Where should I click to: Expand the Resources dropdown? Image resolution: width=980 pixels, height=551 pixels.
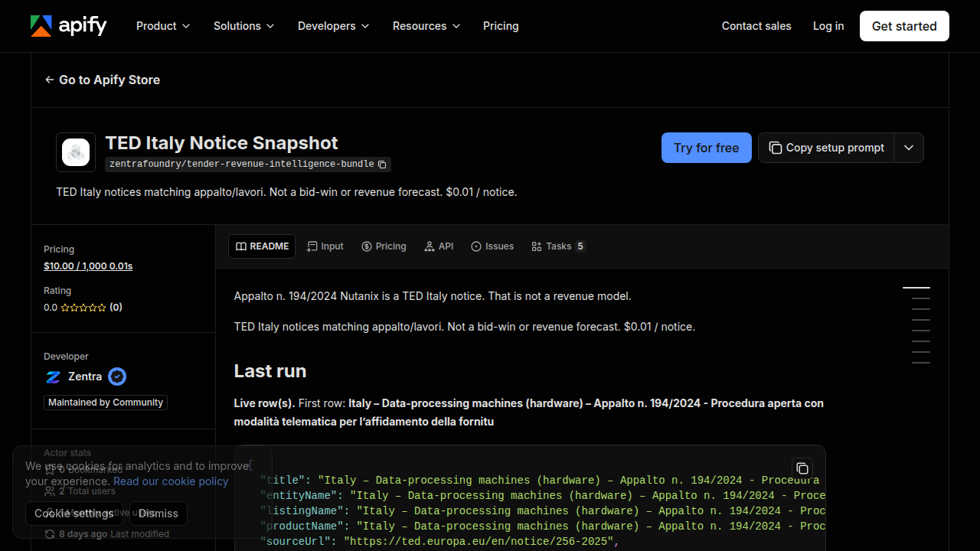click(x=426, y=26)
